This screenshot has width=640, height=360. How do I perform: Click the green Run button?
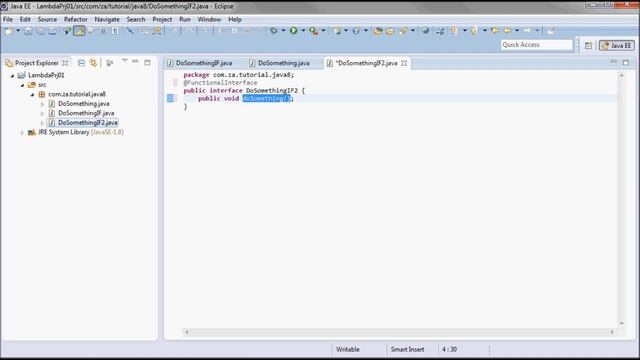(293, 31)
